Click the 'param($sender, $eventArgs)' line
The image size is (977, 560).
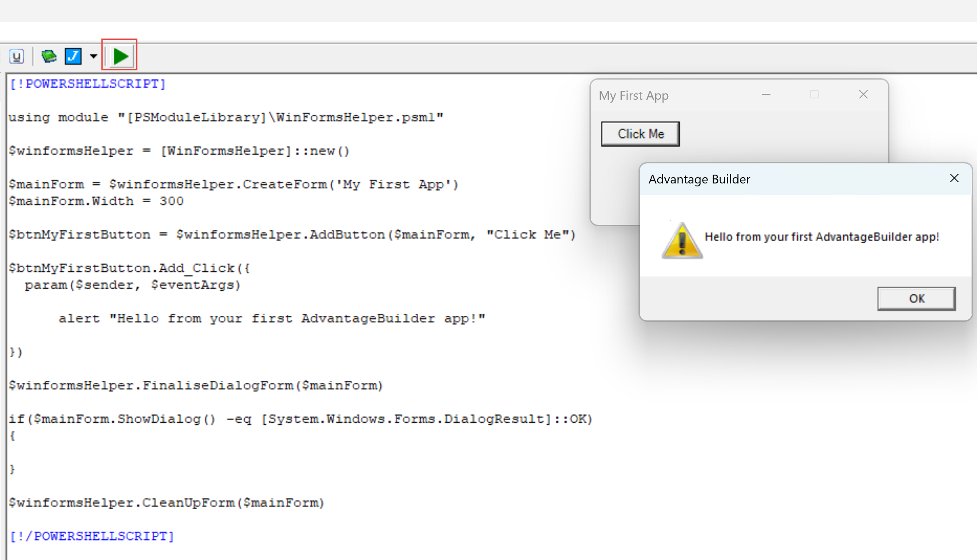coord(133,285)
